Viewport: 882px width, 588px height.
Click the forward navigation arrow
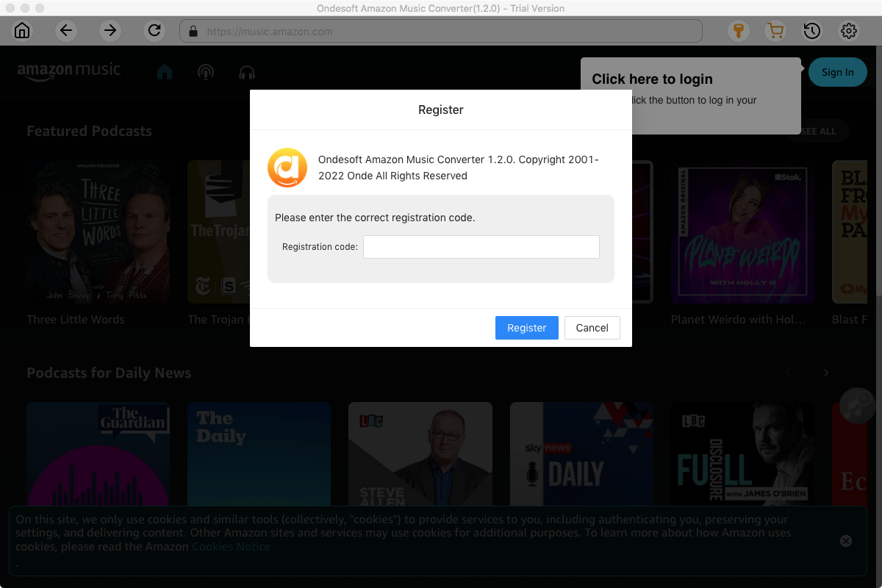(x=110, y=31)
